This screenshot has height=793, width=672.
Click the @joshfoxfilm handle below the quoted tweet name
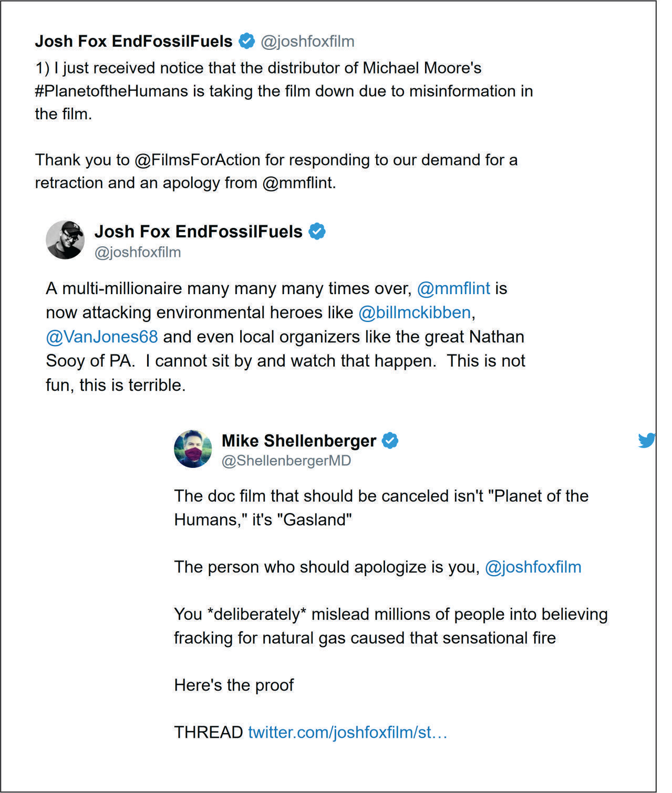click(138, 252)
